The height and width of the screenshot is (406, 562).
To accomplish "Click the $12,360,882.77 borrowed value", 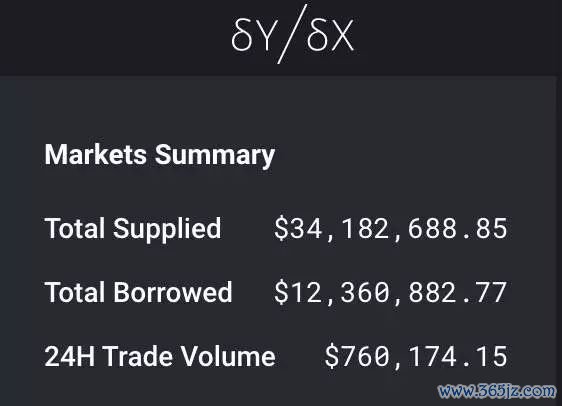I will [x=390, y=292].
